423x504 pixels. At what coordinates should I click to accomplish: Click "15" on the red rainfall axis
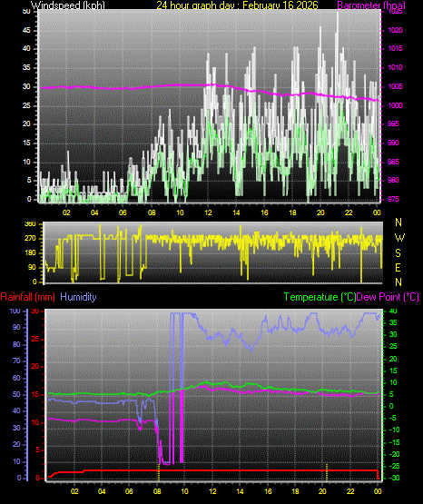[35, 394]
